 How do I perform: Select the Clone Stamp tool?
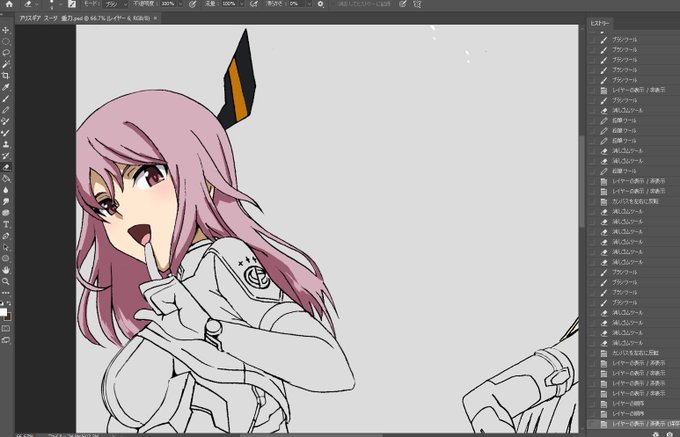point(6,144)
